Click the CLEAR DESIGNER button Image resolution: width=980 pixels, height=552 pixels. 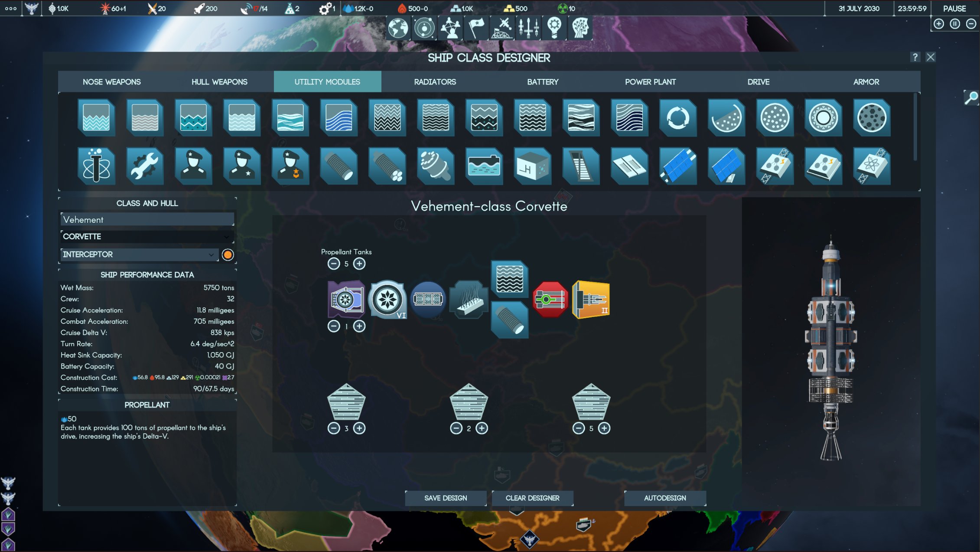click(x=533, y=498)
